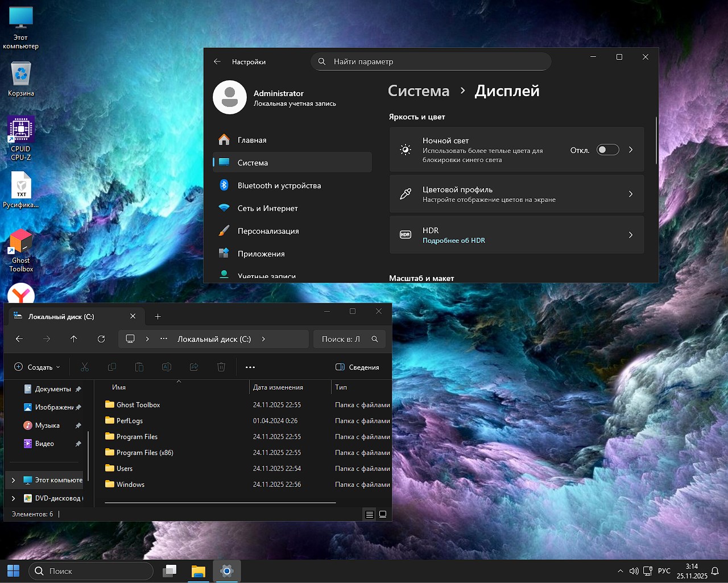Viewport: 728px width, 583px height.
Task: Select Bluetooth and devices in Settings sidebar
Action: 279,185
